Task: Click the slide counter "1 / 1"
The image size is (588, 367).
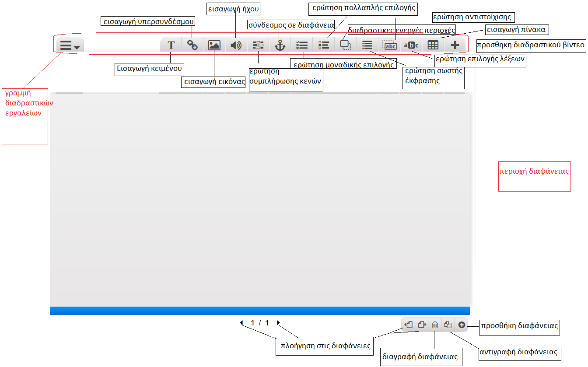Action: pos(260,323)
